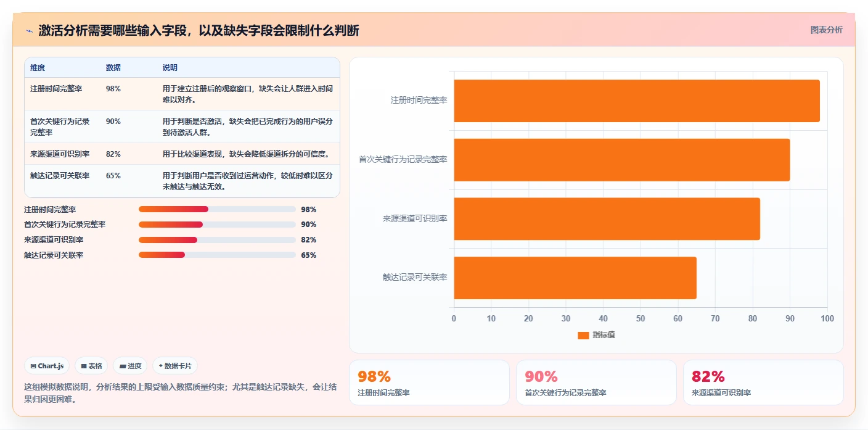Select the 数据卡片 tag chip

click(175, 366)
